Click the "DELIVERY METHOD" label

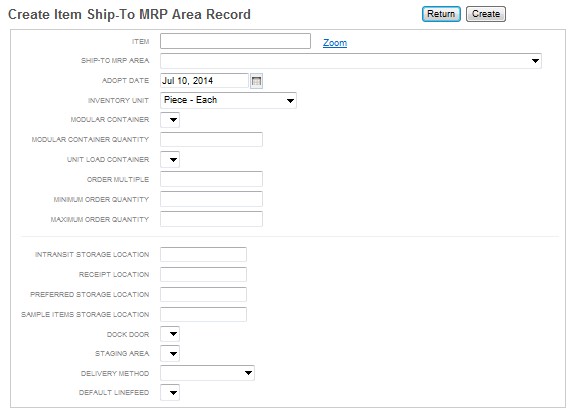(x=115, y=373)
